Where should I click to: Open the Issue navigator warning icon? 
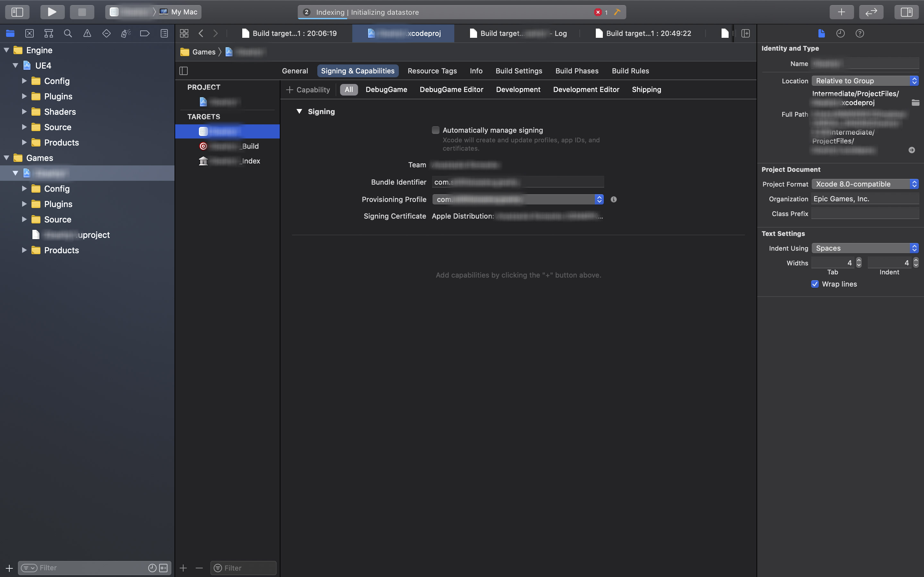(87, 34)
